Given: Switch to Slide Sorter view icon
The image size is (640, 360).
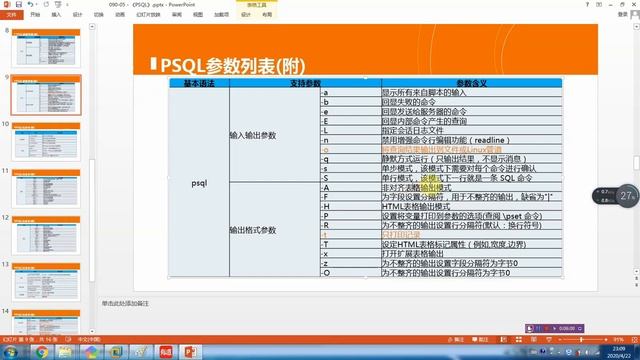Looking at the screenshot, I should (518, 339).
